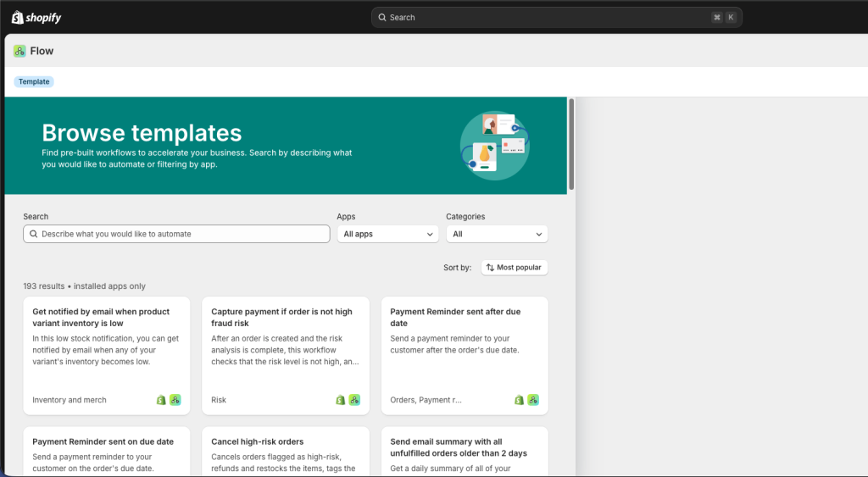Click the magnifier icon in top search bar
Screen dimensions: 868x477
point(382,17)
